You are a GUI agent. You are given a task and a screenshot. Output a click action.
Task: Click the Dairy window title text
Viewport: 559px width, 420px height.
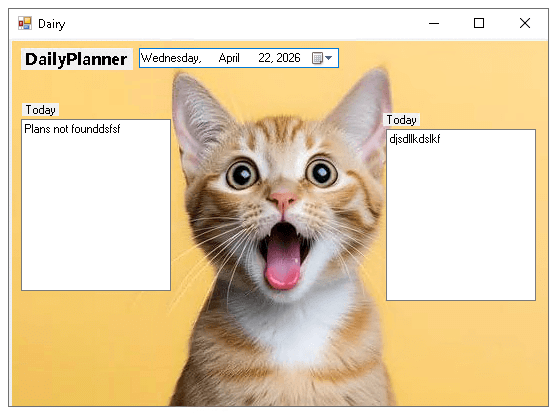click(x=52, y=24)
